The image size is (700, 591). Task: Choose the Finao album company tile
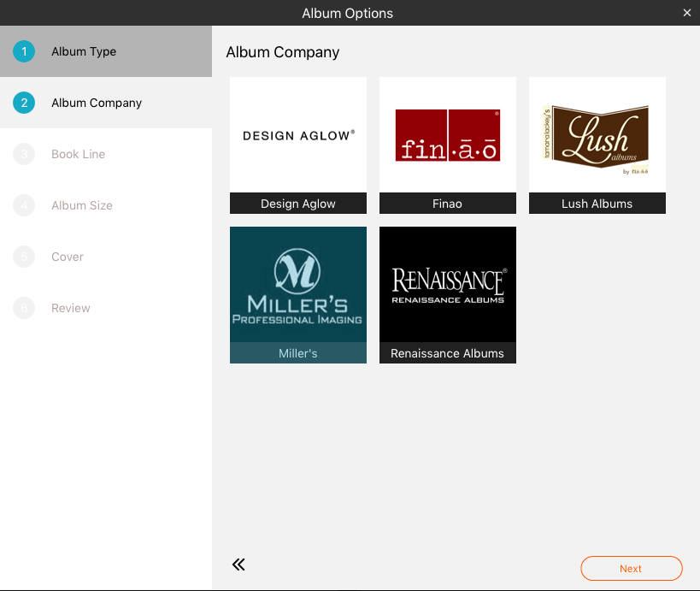[448, 145]
